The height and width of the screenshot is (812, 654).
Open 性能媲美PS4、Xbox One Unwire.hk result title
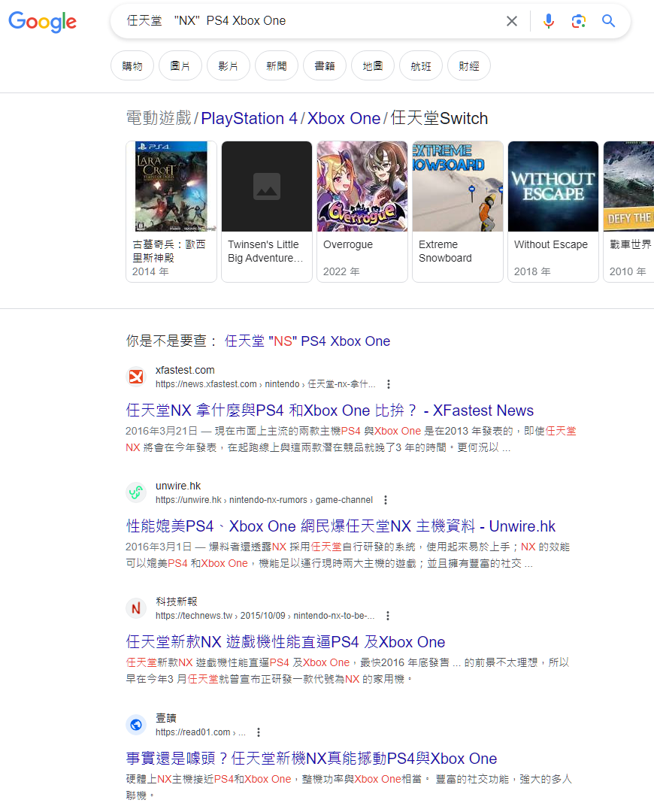point(341,526)
